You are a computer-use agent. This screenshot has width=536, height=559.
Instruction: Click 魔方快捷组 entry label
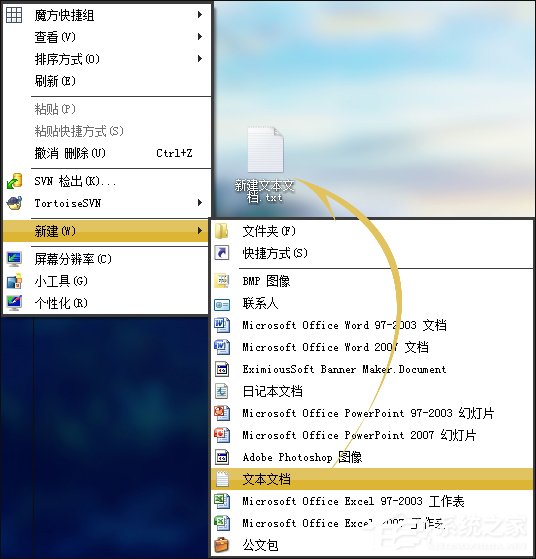click(64, 15)
